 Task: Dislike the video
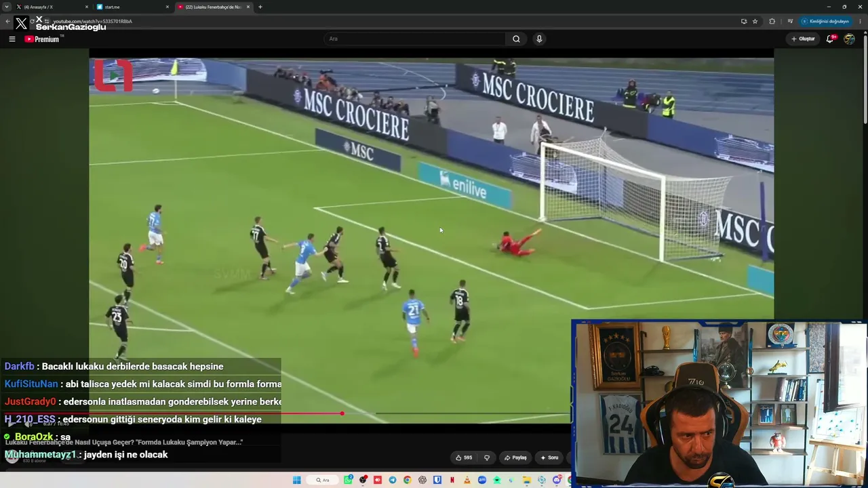tap(487, 457)
